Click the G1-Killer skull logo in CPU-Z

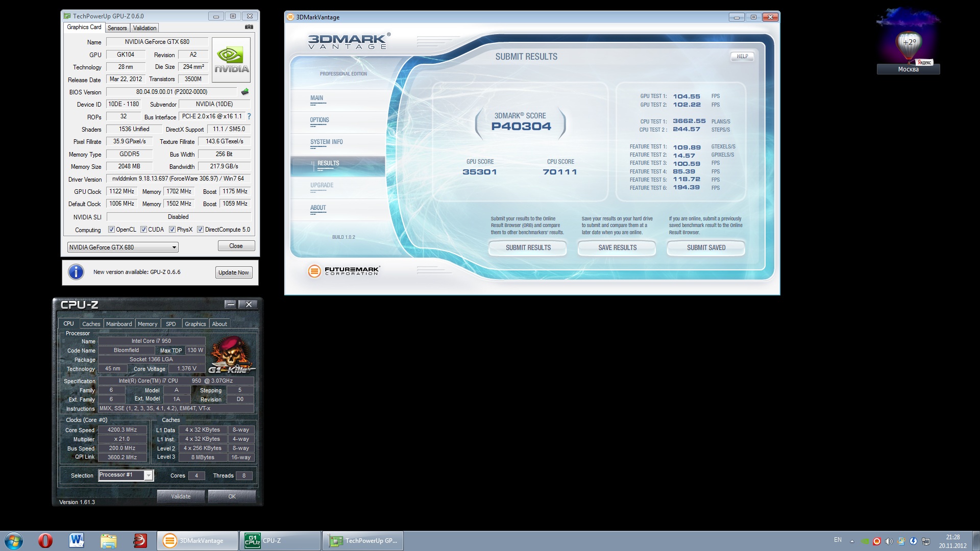(231, 355)
